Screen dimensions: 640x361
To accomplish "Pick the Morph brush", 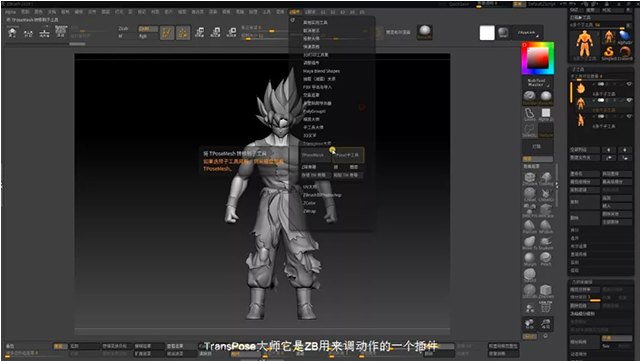I will point(530,258).
